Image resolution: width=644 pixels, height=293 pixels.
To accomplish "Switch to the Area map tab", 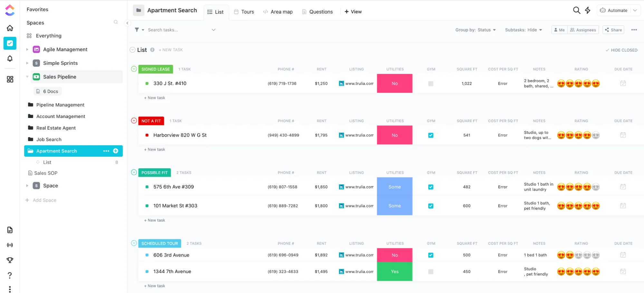I will (278, 12).
